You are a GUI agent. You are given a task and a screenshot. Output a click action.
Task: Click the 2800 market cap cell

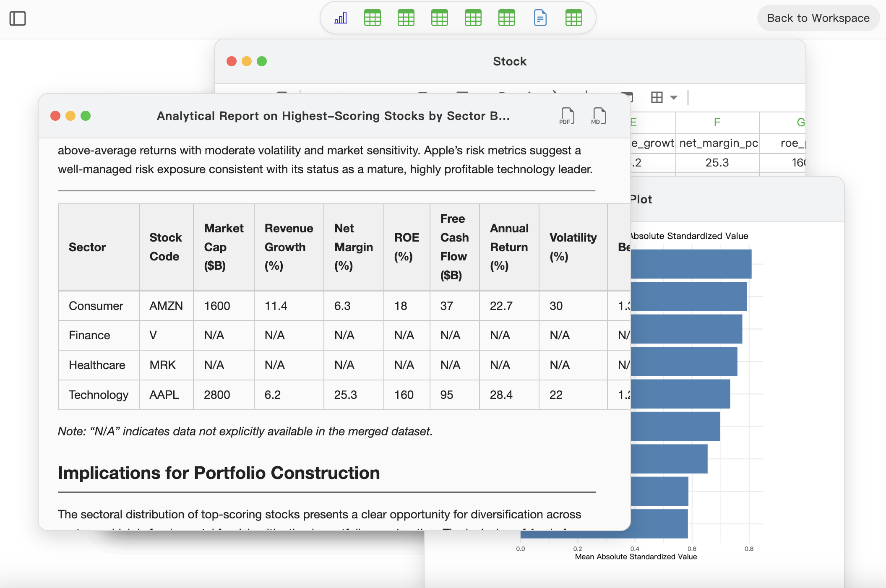224,395
